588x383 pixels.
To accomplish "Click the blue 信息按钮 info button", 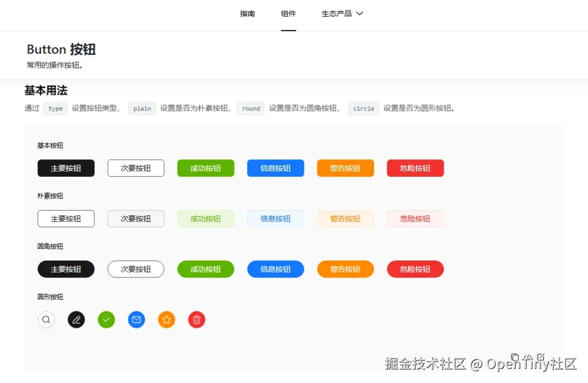I will coord(275,168).
